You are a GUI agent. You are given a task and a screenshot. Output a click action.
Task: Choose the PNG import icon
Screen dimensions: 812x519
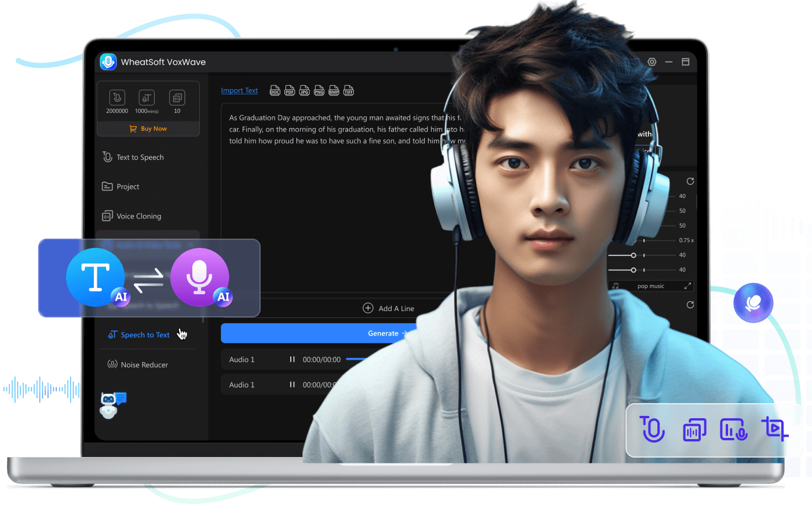point(319,90)
